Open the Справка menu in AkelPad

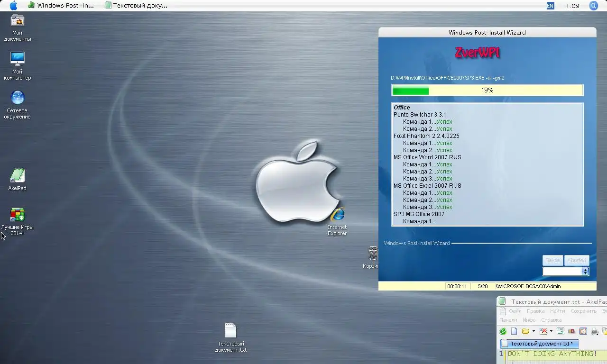(551, 320)
